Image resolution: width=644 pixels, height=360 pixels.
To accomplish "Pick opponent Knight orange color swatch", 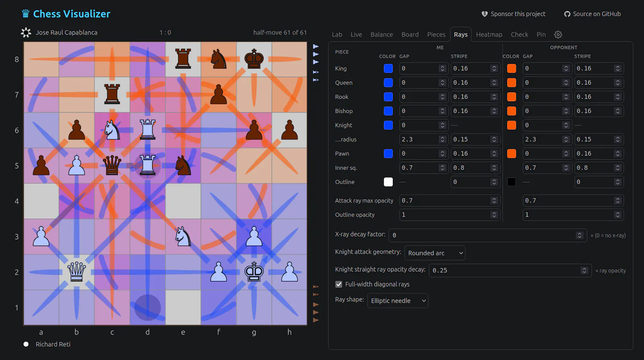I will click(512, 125).
